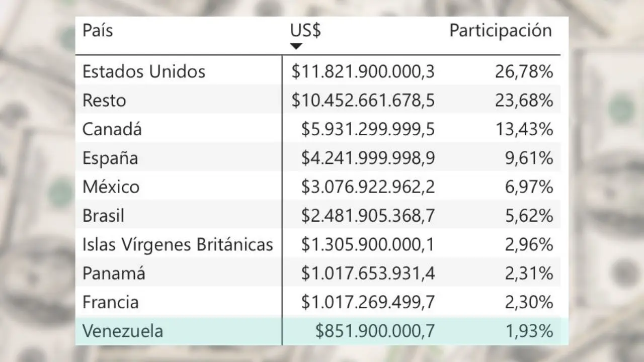Select the Participación column header
Screen dimensions: 644x362
(x=500, y=31)
